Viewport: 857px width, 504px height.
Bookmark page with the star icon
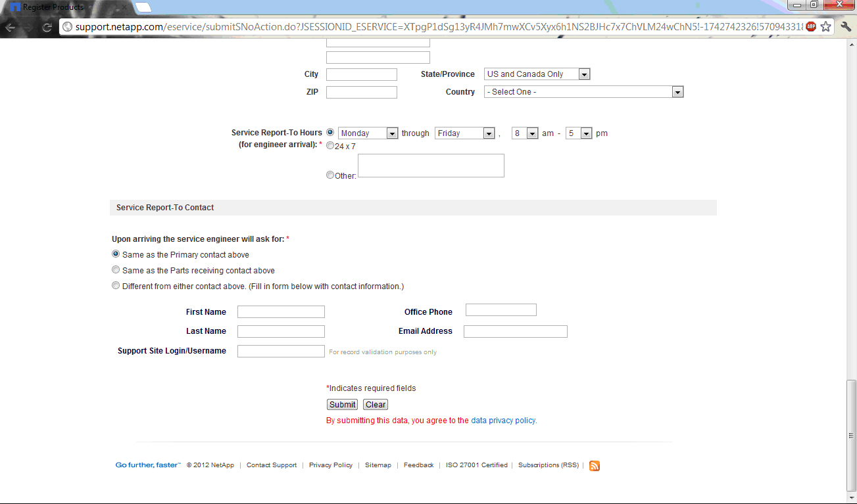(826, 27)
